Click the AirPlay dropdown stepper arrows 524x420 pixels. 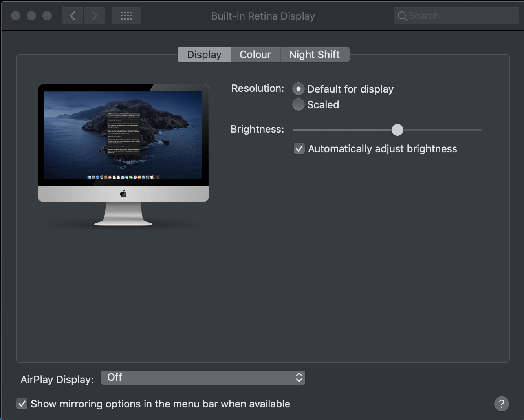point(299,378)
